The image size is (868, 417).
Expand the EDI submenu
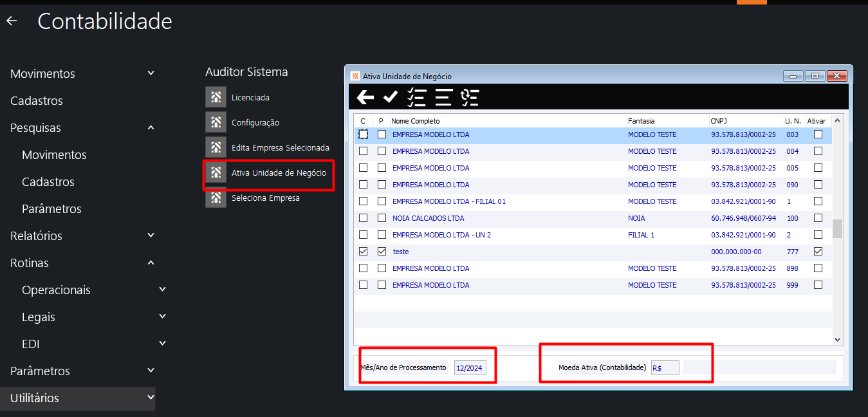(x=162, y=344)
